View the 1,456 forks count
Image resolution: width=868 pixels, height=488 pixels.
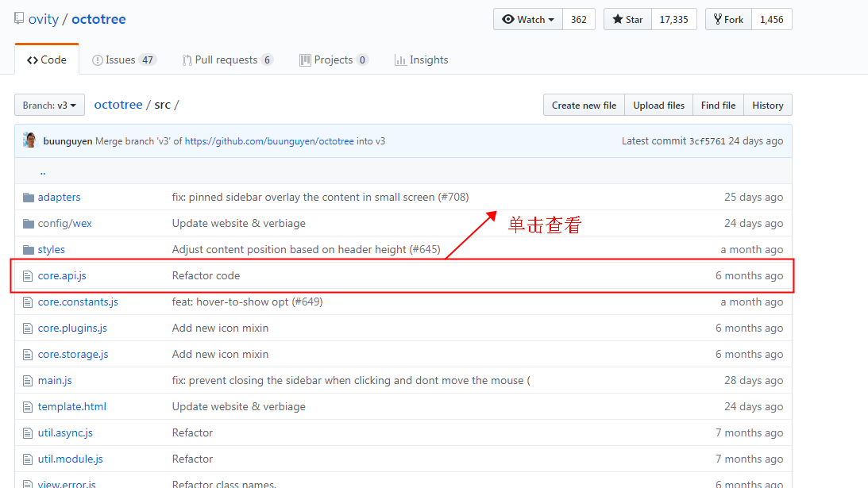point(771,19)
